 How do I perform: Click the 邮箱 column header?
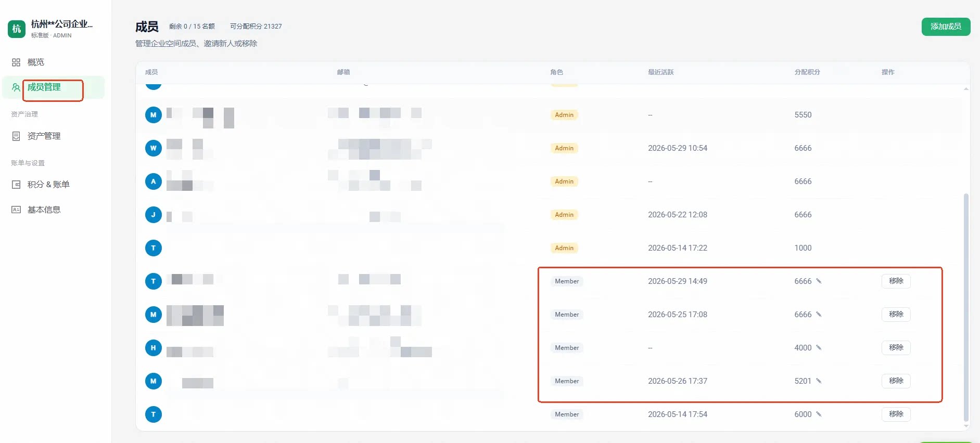(x=343, y=72)
